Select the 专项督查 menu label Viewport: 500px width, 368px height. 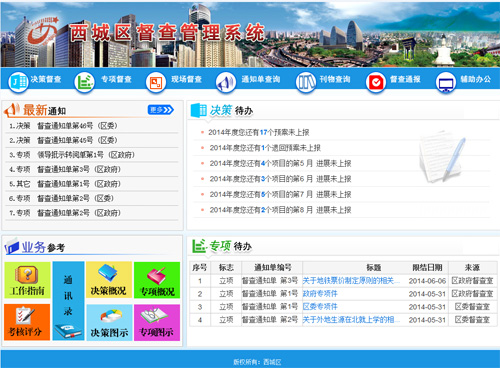click(x=116, y=79)
